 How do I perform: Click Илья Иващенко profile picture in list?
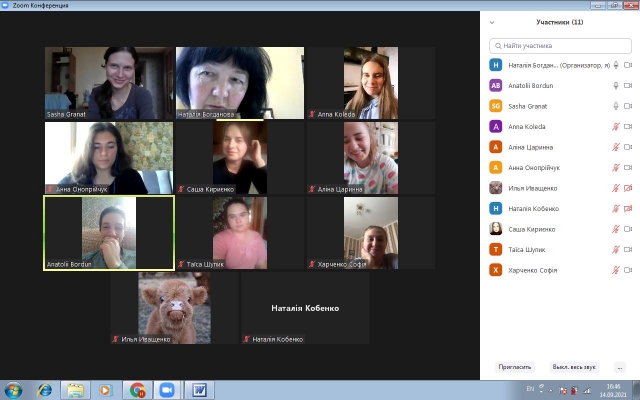496,188
